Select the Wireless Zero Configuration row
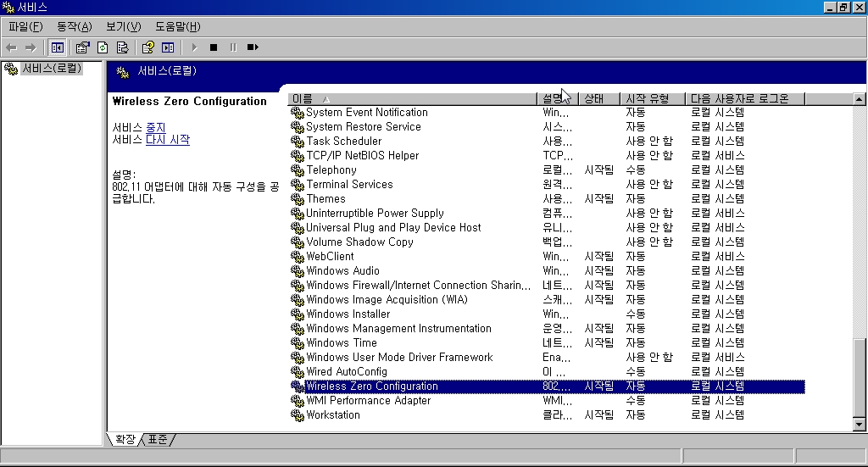Viewport: 868px width, 467px height. pos(548,386)
